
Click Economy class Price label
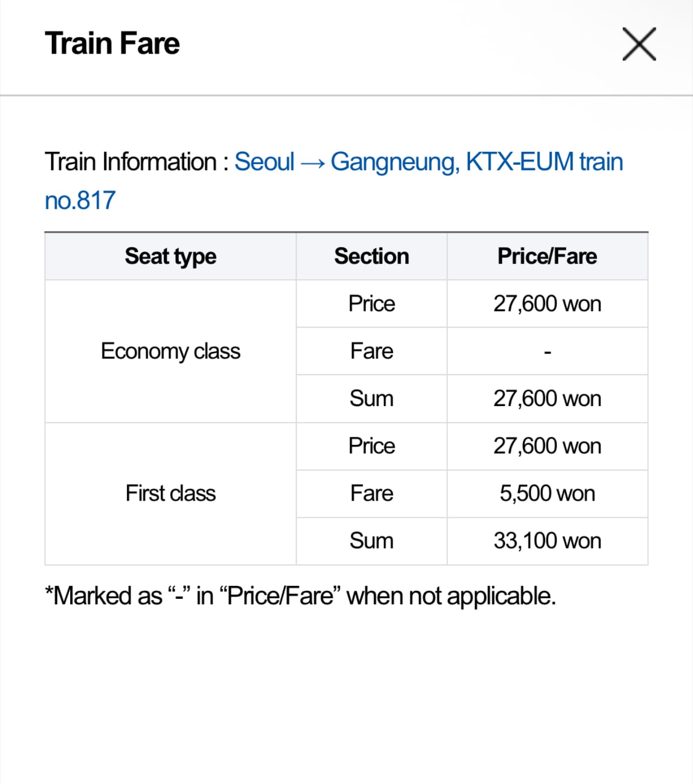coord(371,303)
